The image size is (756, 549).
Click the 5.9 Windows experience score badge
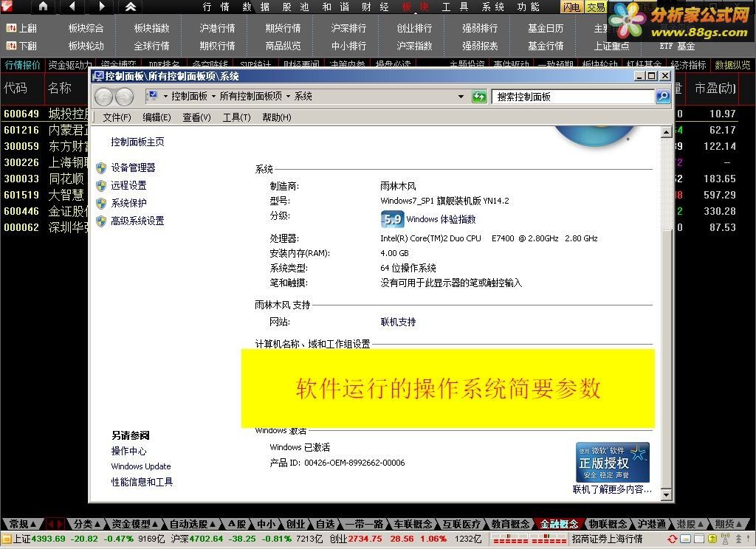(x=392, y=219)
